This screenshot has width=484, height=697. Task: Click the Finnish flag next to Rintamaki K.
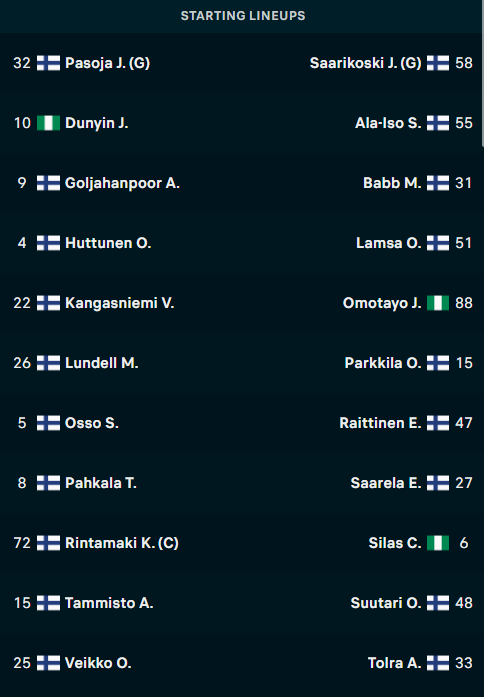pos(48,543)
